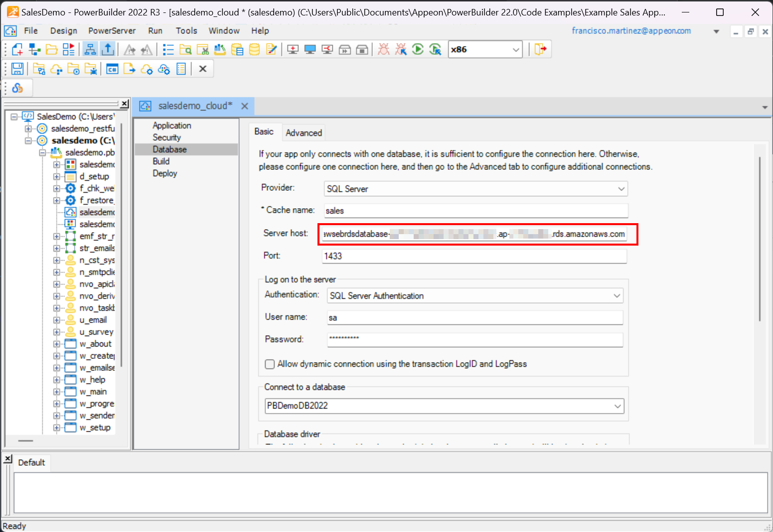Image resolution: width=773 pixels, height=532 pixels.
Task: Toggle the System Tree toolbar button
Action: click(90, 49)
